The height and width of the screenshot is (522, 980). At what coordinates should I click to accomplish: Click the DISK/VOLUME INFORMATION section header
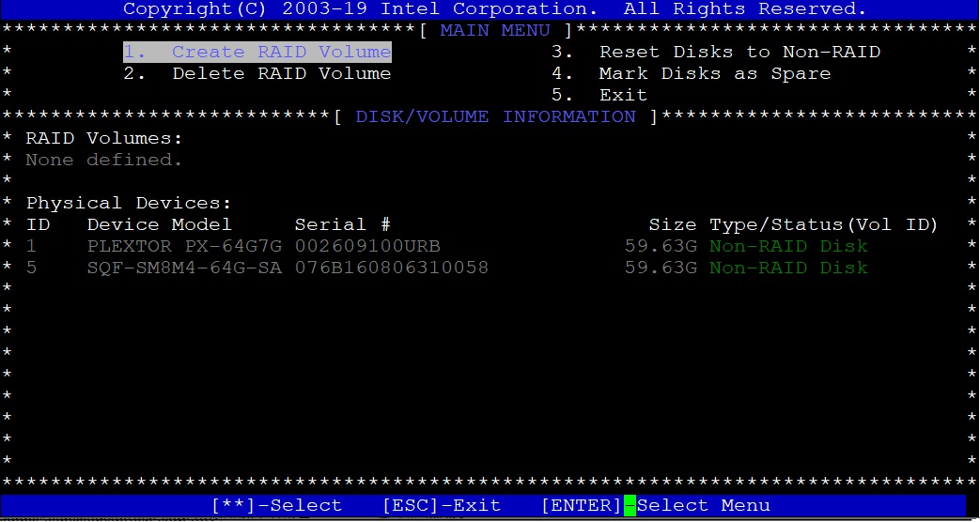click(495, 116)
